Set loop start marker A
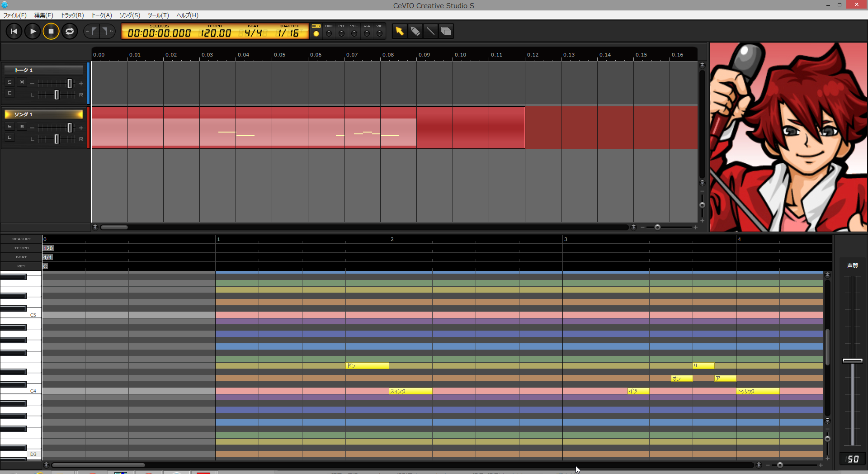Screen dimensions: 868x474 [92, 31]
